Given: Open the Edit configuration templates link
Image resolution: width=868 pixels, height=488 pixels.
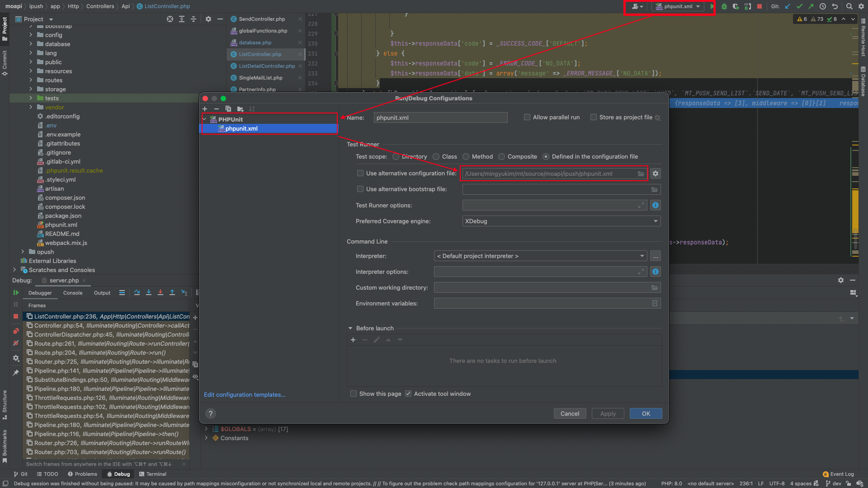Looking at the screenshot, I should tap(245, 395).
